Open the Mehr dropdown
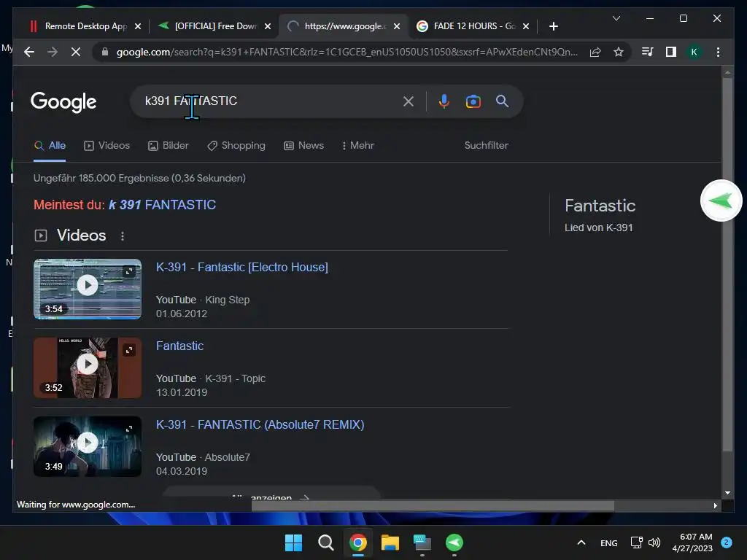The height and width of the screenshot is (560, 747). 357,145
